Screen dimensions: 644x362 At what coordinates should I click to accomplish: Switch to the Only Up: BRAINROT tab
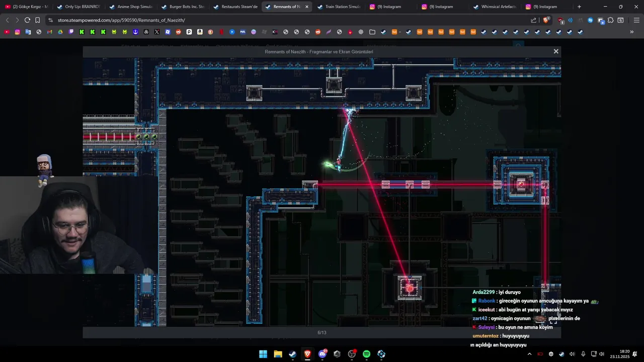pyautogui.click(x=78, y=7)
